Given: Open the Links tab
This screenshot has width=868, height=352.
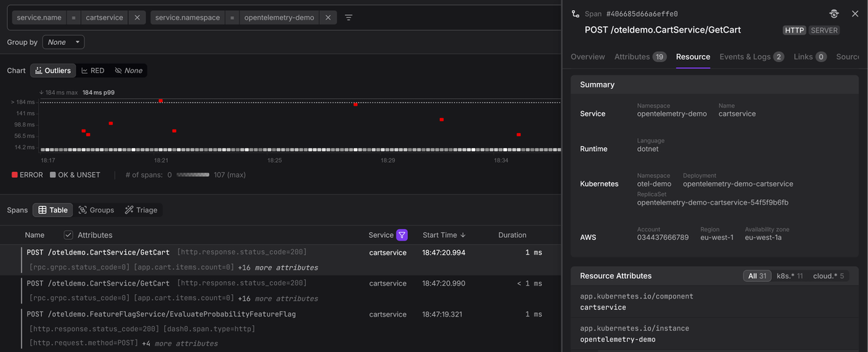Looking at the screenshot, I should (x=810, y=56).
